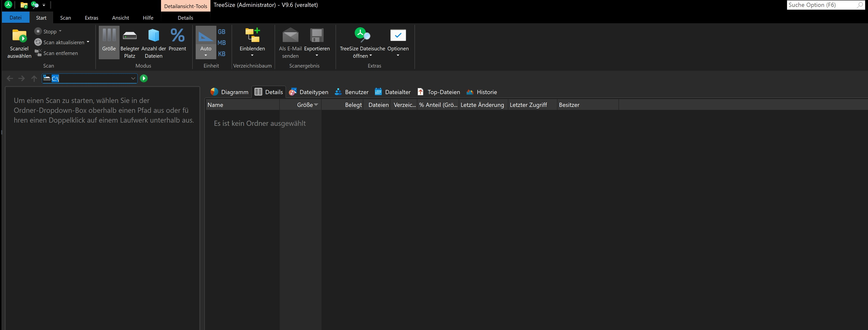Click the search magnifier icon
This screenshot has height=330, width=868.
click(x=860, y=5)
